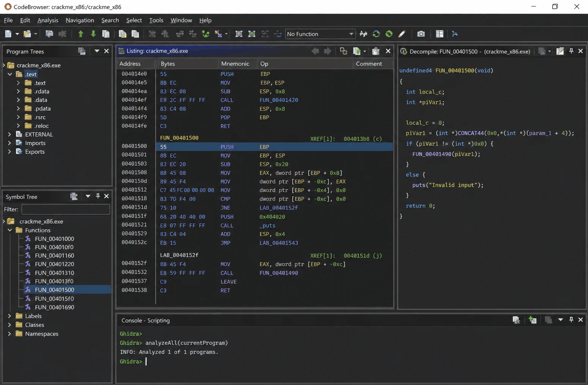Select FUN_00401690 in Symbol Tree
Image resolution: width=588 pixels, height=385 pixels.
[x=54, y=307]
